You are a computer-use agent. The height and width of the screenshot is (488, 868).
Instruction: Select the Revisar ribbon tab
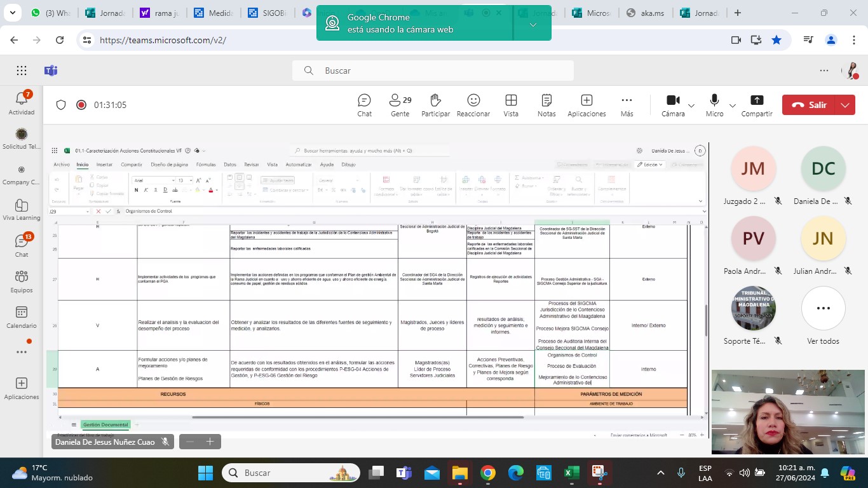[x=252, y=165]
